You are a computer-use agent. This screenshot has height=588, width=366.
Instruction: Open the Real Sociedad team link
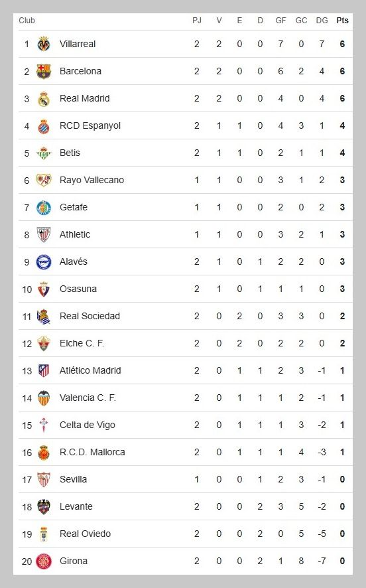point(90,316)
